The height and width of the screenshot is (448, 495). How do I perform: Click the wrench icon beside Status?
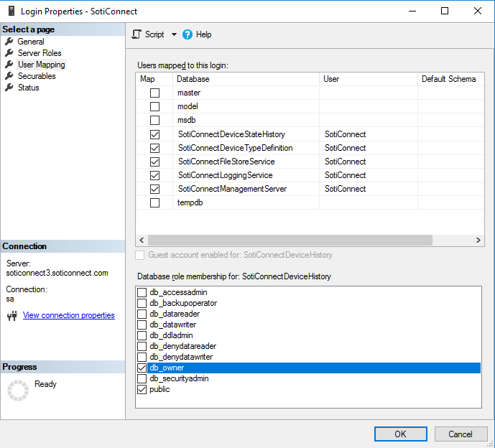[9, 88]
